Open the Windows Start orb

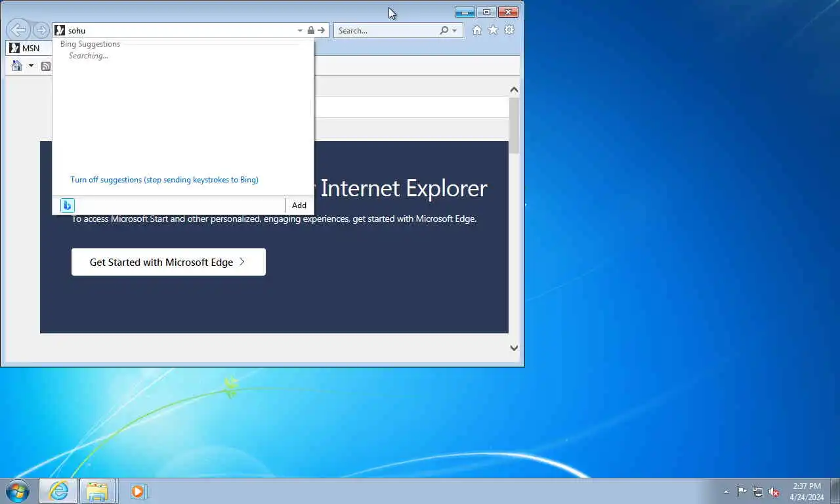(x=17, y=491)
